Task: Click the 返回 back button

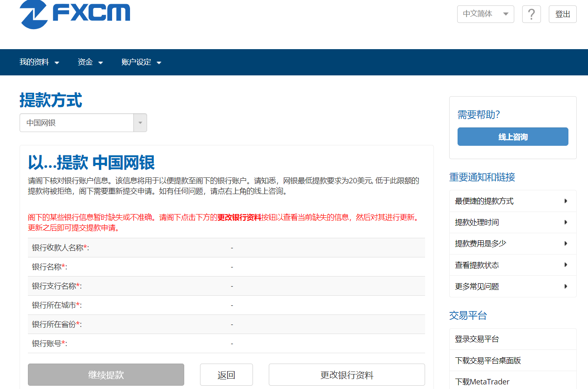Action: coord(226,375)
